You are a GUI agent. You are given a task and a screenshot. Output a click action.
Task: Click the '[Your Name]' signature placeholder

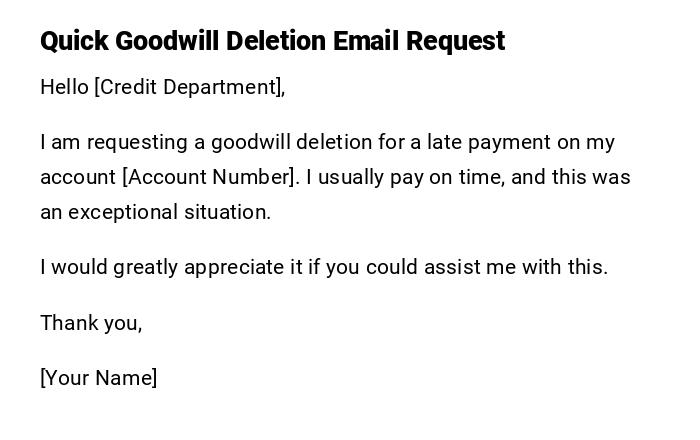pos(98,378)
